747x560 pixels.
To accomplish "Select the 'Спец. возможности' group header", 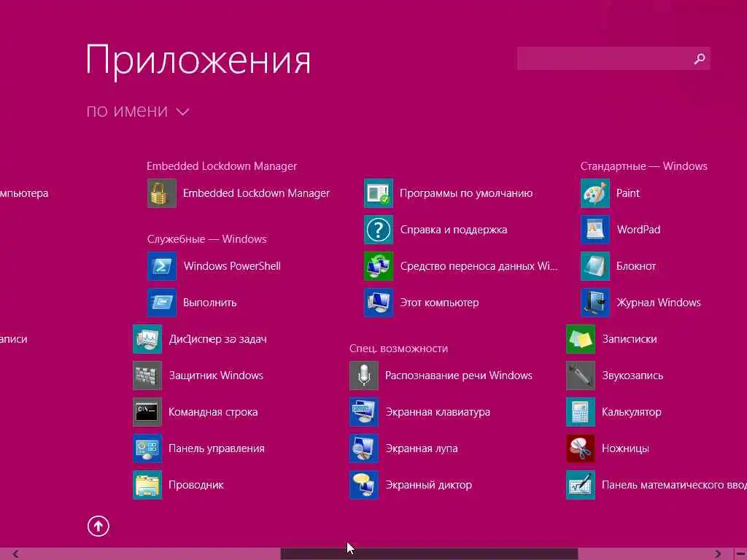I will (x=399, y=349).
